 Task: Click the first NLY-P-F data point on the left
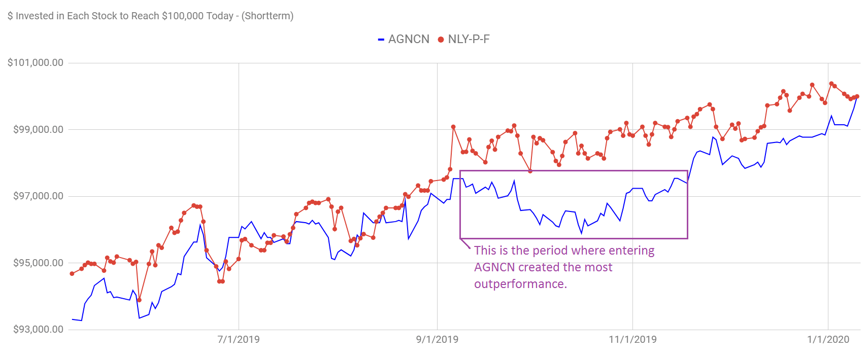[72, 274]
